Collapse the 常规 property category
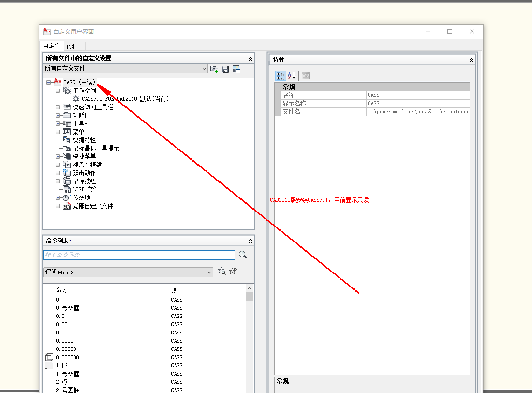This screenshot has height=393, width=532. coord(278,87)
